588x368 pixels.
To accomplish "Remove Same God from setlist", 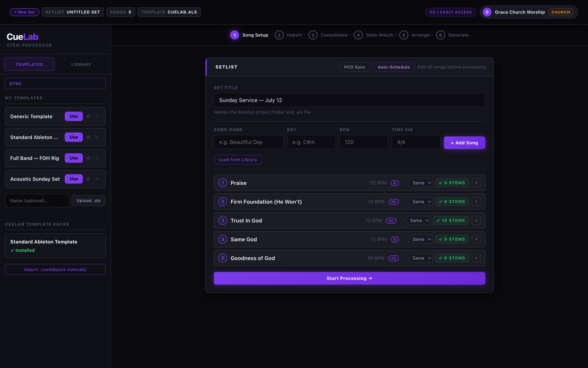I will click(x=476, y=239).
